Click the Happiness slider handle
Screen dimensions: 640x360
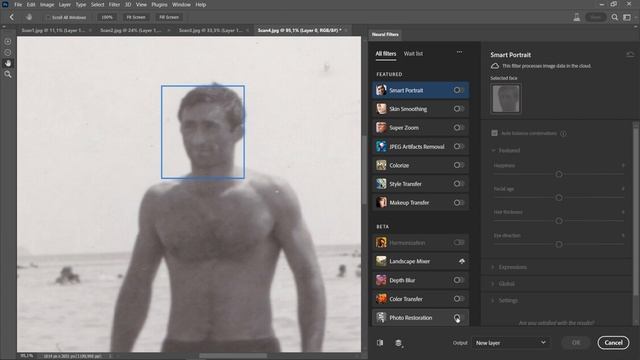(x=559, y=174)
